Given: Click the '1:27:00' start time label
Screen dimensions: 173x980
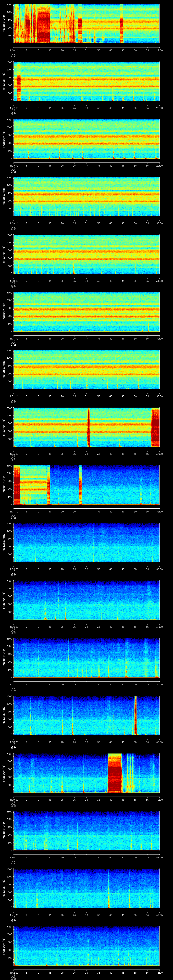Looking at the screenshot, I should (x=14, y=108).
